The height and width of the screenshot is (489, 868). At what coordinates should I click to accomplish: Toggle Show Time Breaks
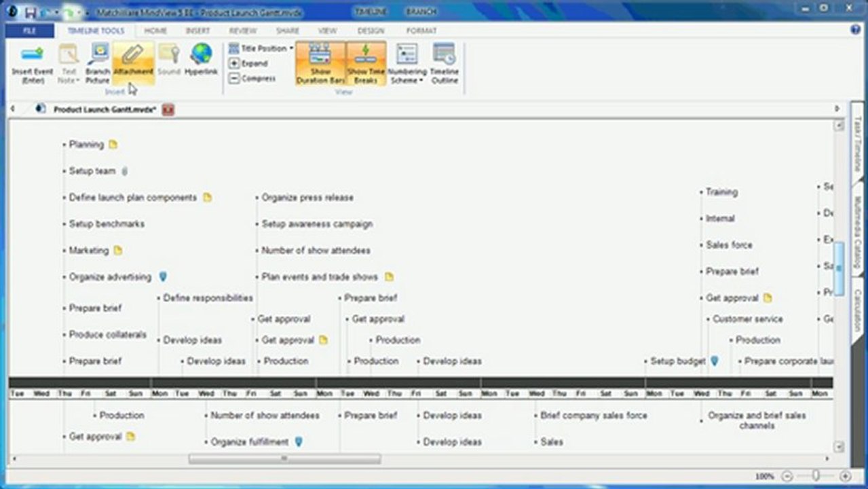366,64
